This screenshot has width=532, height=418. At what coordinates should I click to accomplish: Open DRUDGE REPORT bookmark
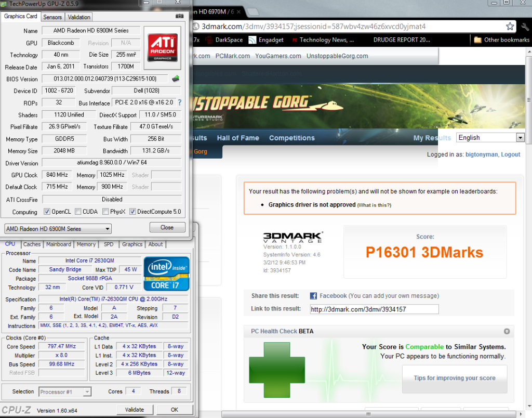pyautogui.click(x=402, y=40)
